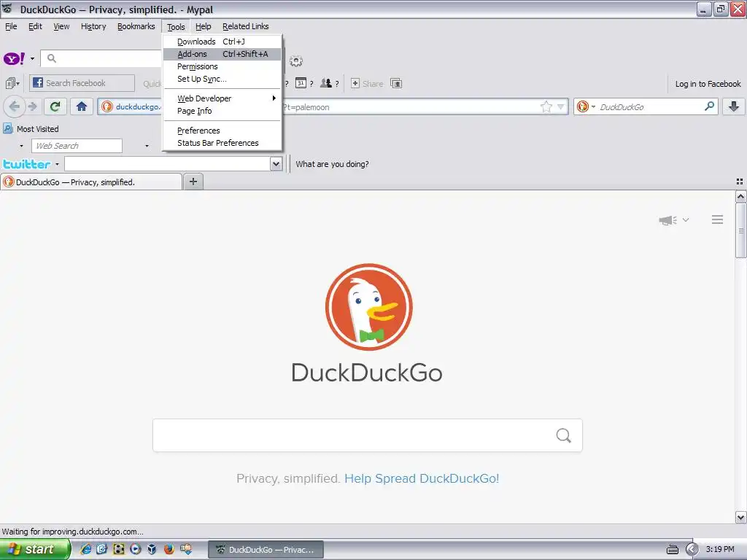Viewport: 747px width, 560px height.
Task: Expand hidden system tray icons arrow
Action: [692, 550]
